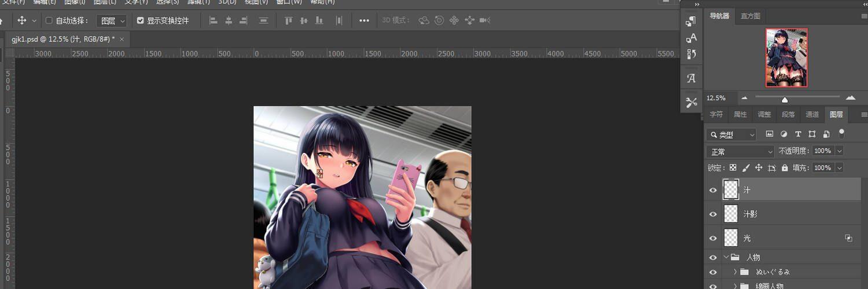Toggle the prevent artboard auto-nesting lock

pyautogui.click(x=772, y=167)
